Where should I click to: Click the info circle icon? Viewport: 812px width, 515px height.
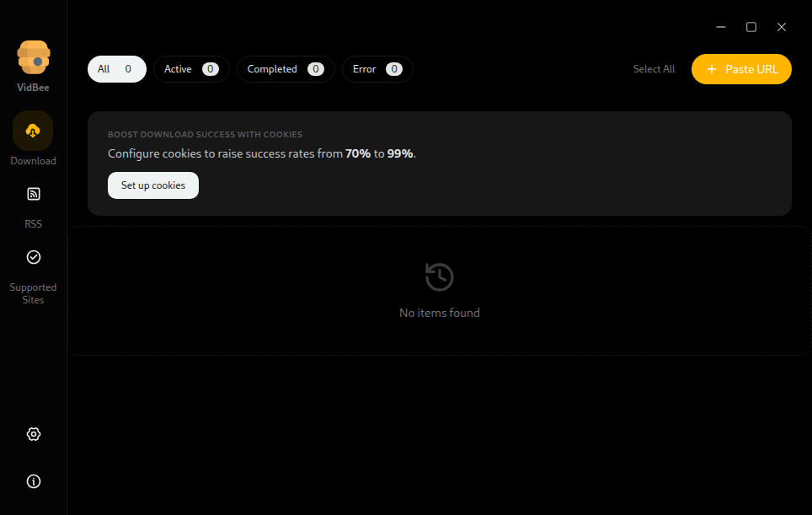tap(34, 481)
